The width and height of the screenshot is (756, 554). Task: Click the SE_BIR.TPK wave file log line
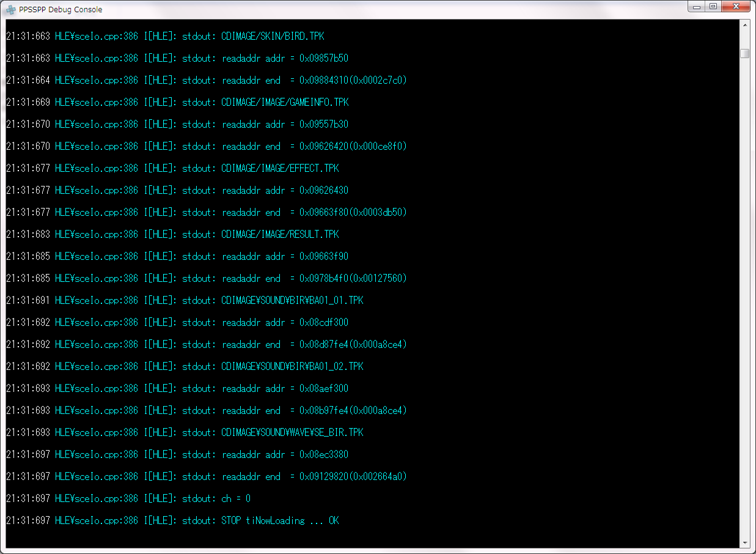292,433
